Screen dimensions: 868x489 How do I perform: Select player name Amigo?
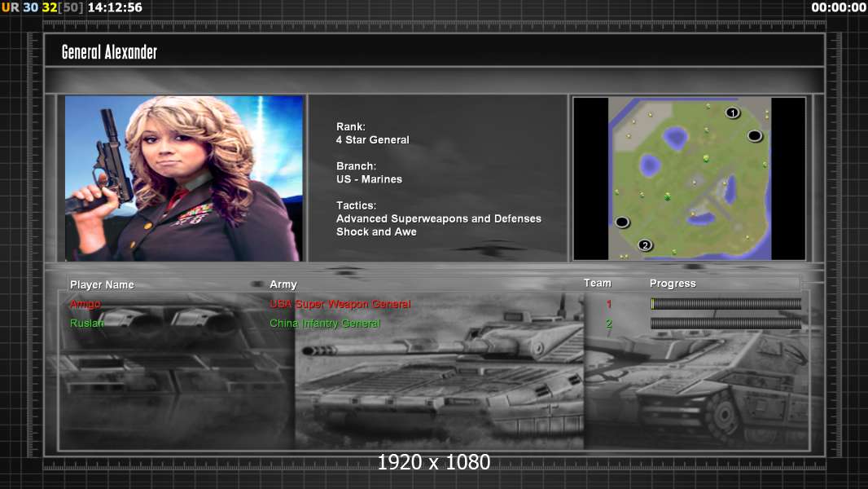pyautogui.click(x=85, y=304)
